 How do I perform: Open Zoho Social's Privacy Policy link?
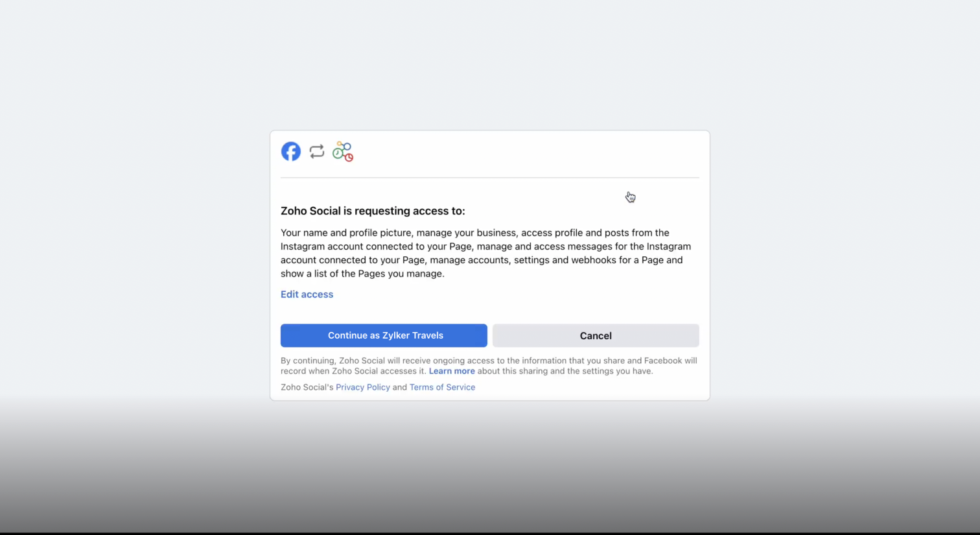pyautogui.click(x=362, y=387)
